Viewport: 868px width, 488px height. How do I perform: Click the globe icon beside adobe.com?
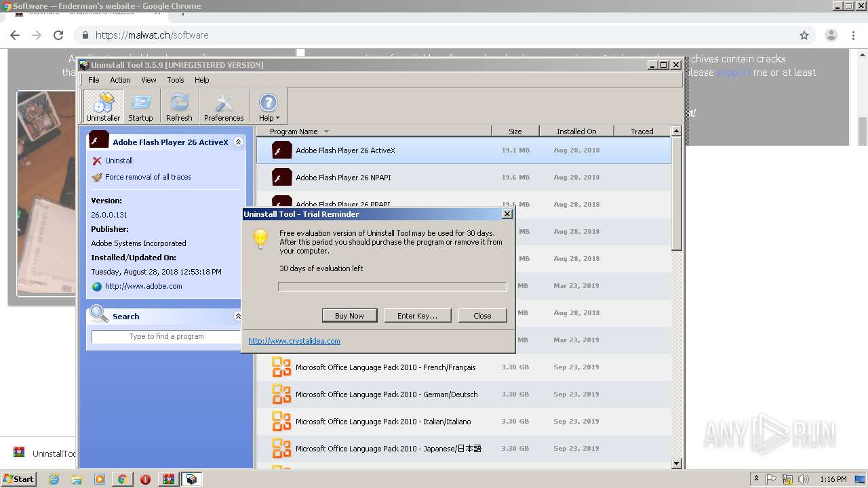97,287
